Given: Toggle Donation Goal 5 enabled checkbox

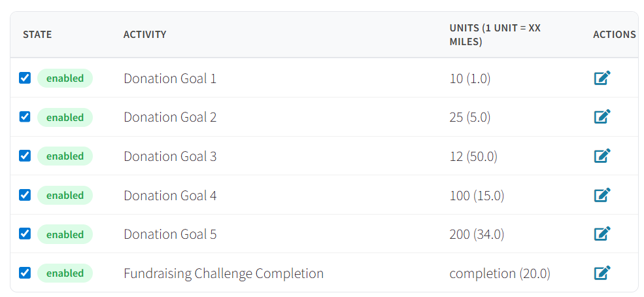Looking at the screenshot, I should click(x=25, y=234).
